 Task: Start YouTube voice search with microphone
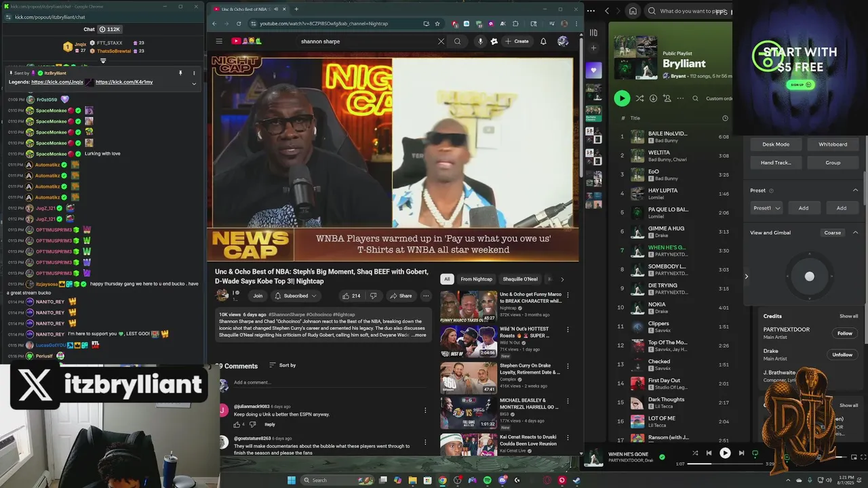point(480,41)
